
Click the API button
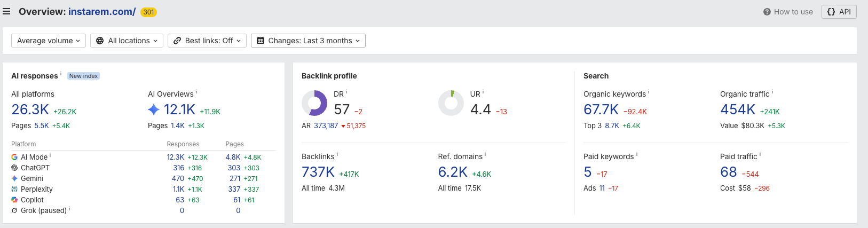point(839,12)
